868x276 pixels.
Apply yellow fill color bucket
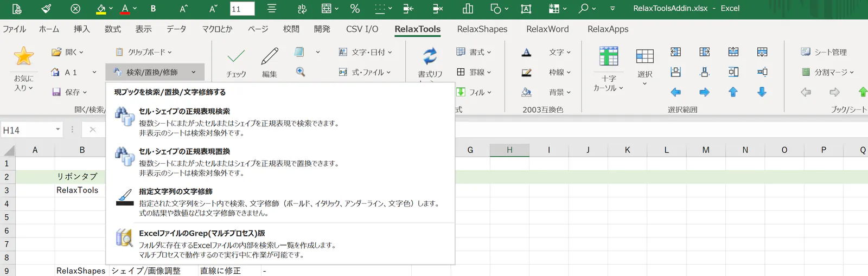[x=101, y=9]
